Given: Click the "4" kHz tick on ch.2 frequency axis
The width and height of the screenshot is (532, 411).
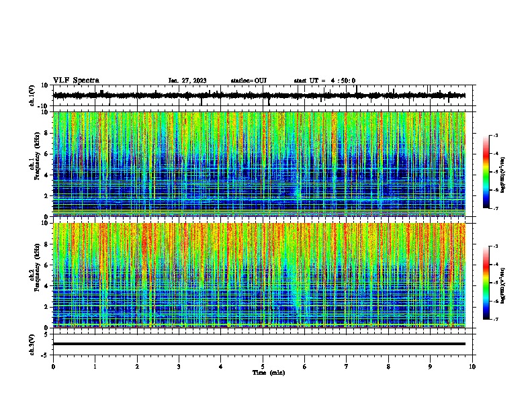Looking at the screenshot, I should 46,286.
